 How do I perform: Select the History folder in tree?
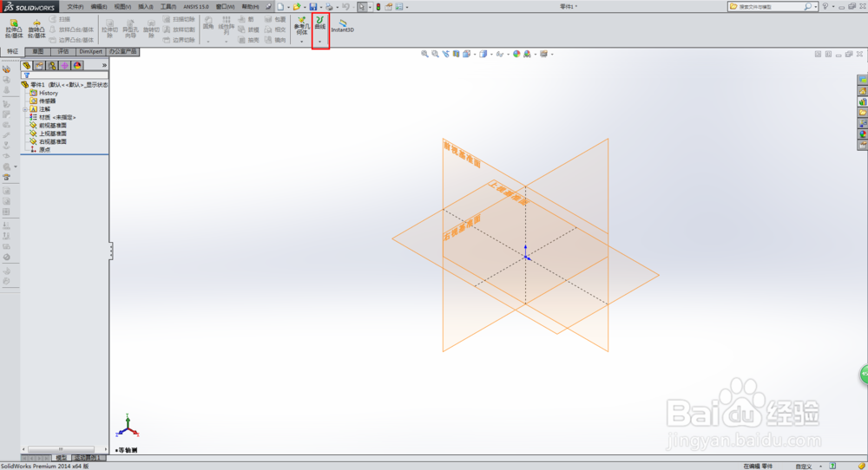44,93
